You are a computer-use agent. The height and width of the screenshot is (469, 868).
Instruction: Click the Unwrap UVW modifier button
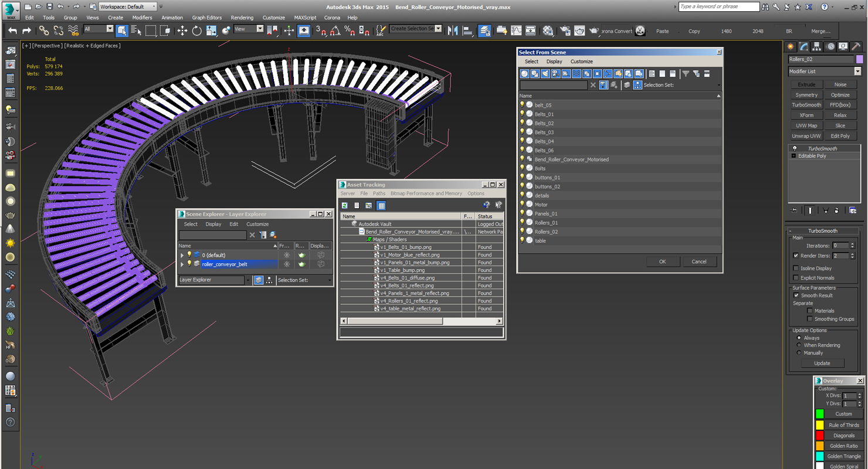click(806, 136)
